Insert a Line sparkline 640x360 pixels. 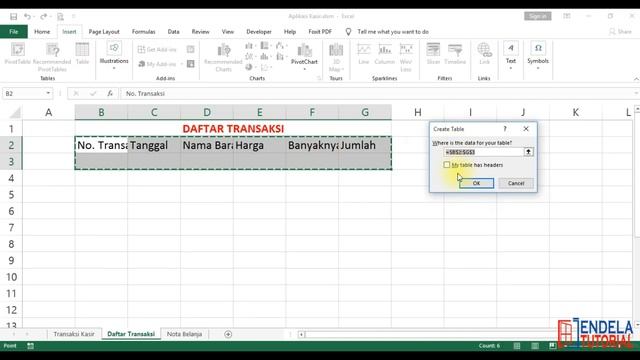[364, 54]
